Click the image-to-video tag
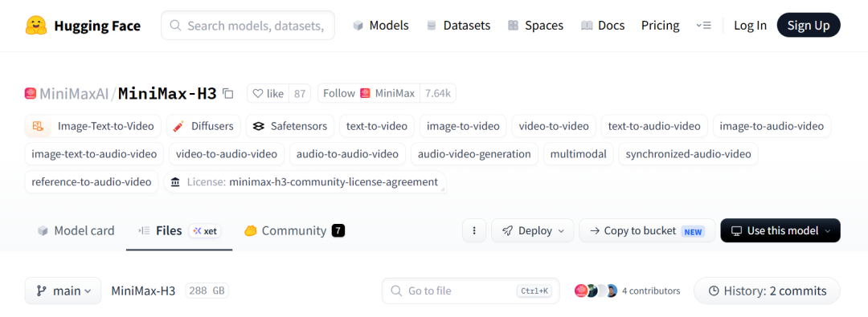 pos(463,126)
